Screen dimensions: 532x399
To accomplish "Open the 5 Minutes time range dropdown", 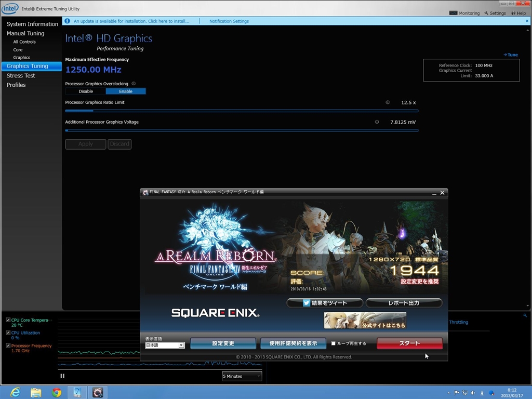I will [242, 376].
